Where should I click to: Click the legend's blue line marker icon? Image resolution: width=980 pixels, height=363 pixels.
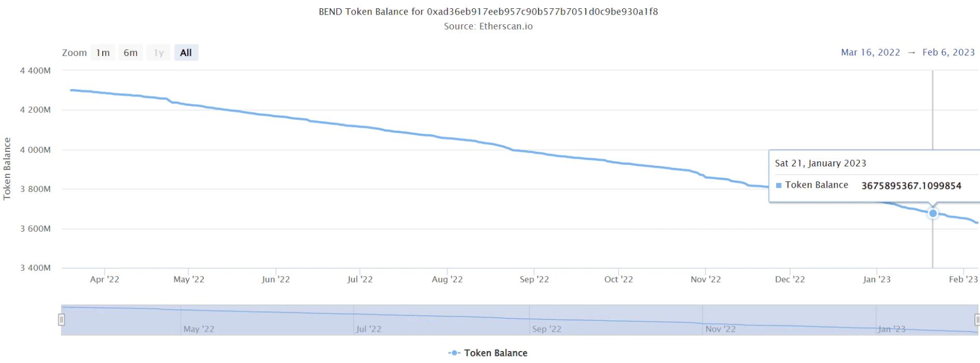pyautogui.click(x=454, y=353)
